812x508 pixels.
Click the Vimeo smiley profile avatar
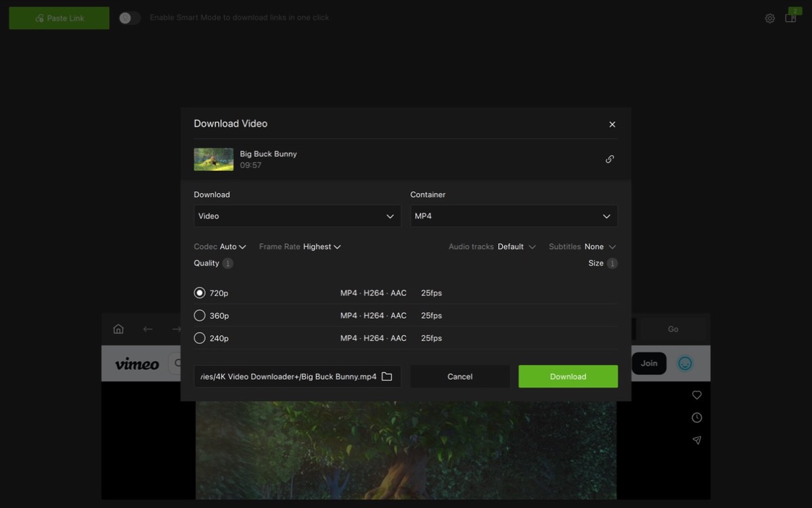click(x=685, y=364)
